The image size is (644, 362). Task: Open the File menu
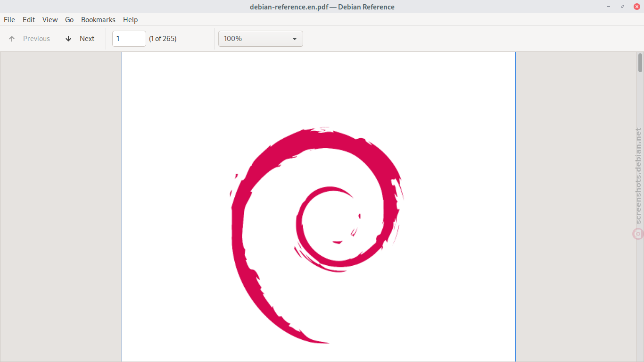(x=9, y=20)
